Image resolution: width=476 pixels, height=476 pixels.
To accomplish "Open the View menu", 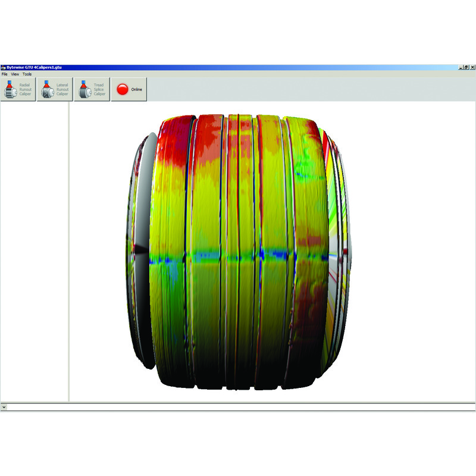I will click(x=15, y=74).
